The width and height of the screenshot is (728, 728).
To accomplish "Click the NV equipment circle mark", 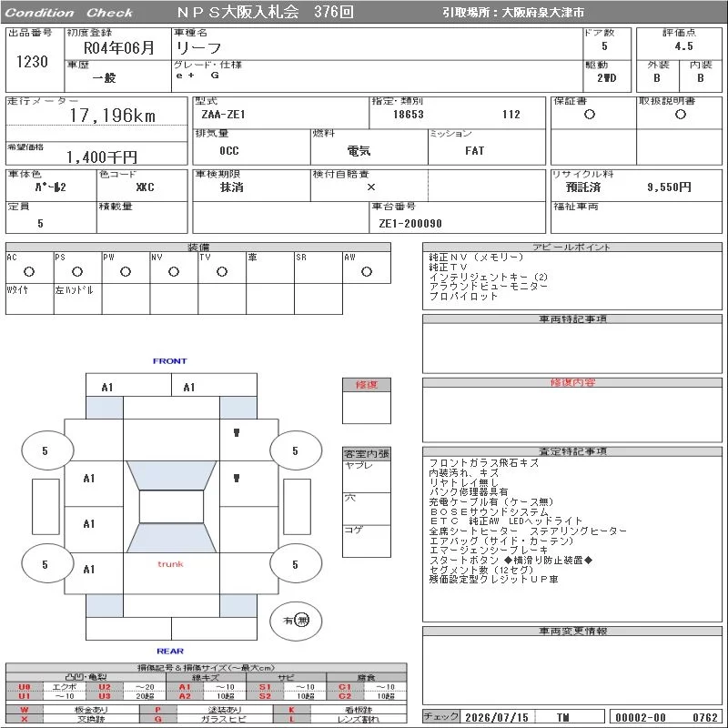I will point(174,272).
